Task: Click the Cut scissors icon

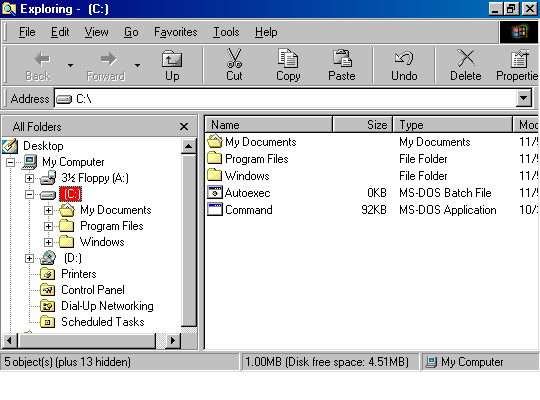Action: tap(234, 58)
